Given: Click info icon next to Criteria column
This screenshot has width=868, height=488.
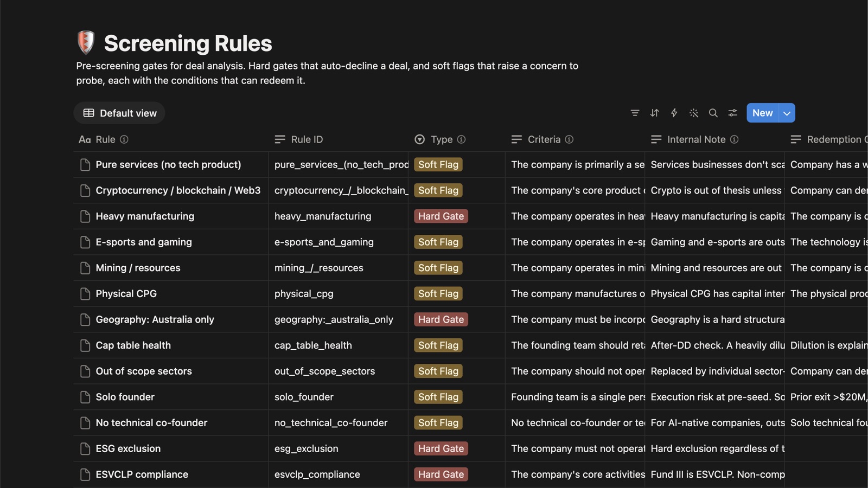Looking at the screenshot, I should click(x=569, y=139).
